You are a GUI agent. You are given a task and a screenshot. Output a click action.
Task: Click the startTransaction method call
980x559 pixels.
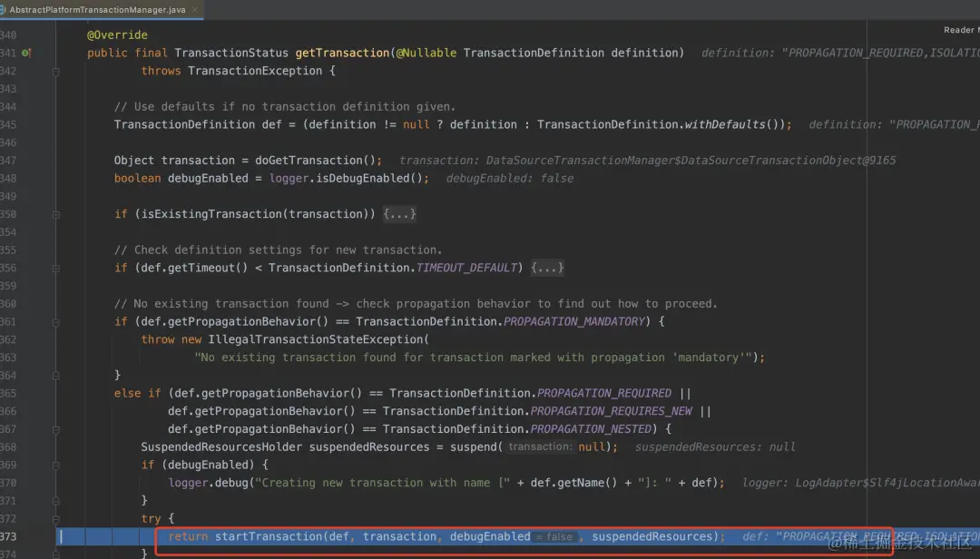click(269, 536)
